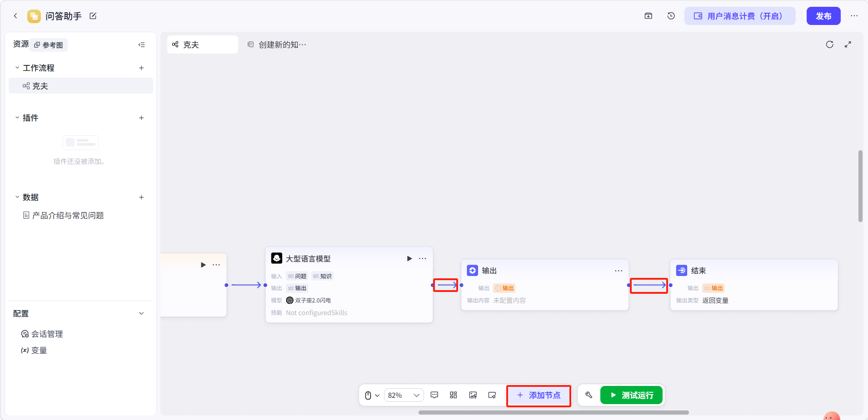
Task: Select the 大型语言模型 node title
Action: (308, 258)
